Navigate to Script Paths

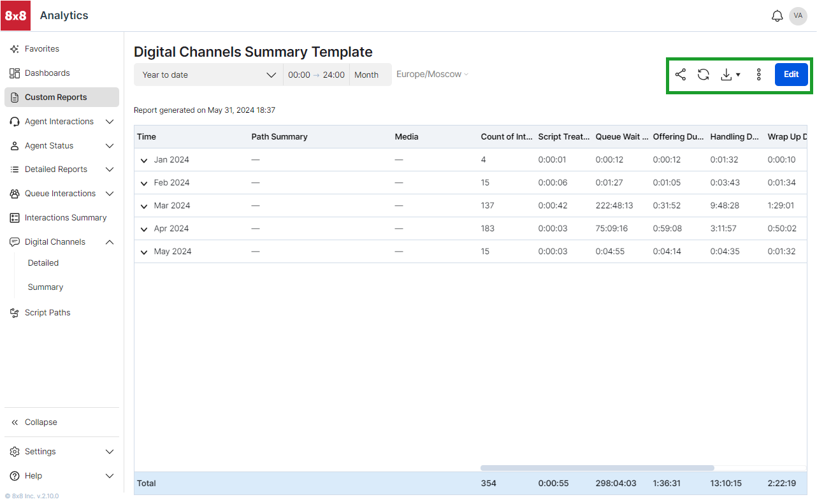tap(47, 312)
